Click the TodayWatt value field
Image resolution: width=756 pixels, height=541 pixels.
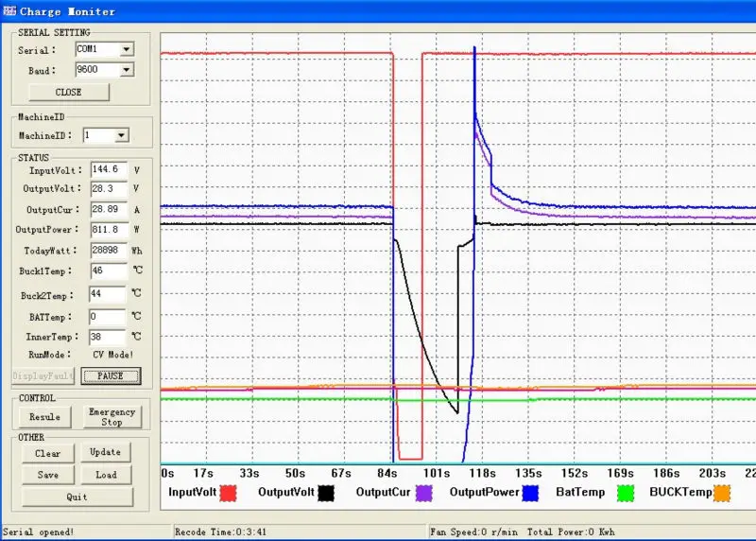(109, 251)
